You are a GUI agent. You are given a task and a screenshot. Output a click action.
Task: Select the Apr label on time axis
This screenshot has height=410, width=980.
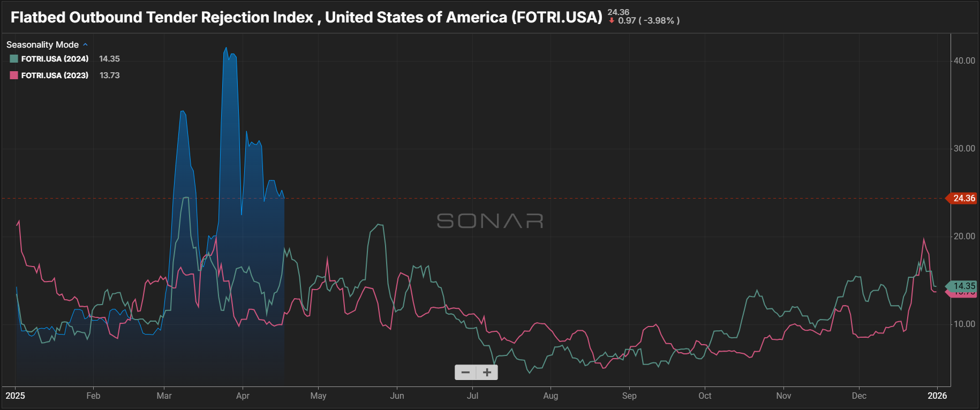[x=243, y=396]
